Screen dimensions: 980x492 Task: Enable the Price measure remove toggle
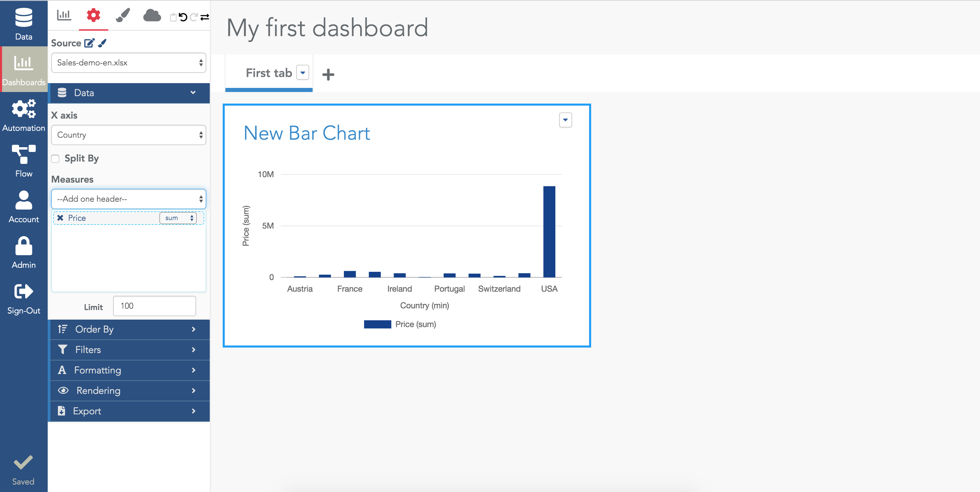tap(61, 218)
